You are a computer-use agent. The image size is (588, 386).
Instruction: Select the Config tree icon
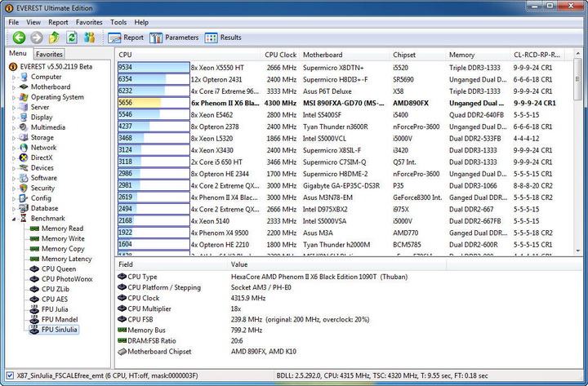24,198
